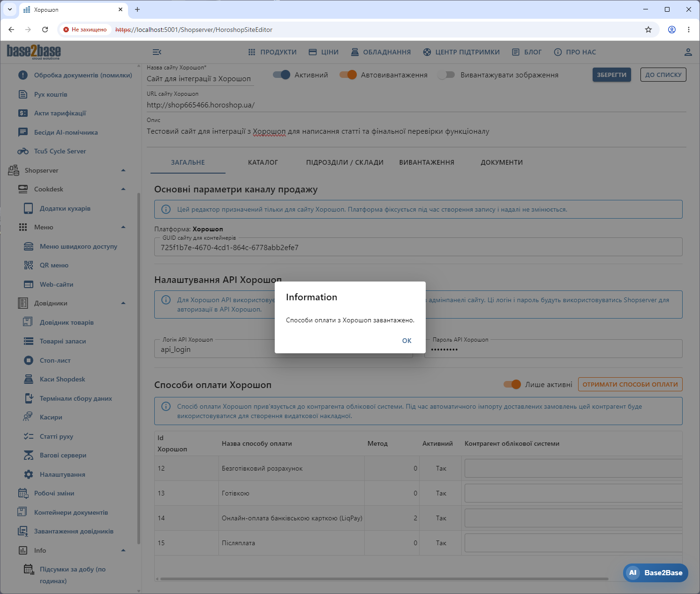
Task: Open the ПРО НАС top menu
Action: (x=575, y=52)
